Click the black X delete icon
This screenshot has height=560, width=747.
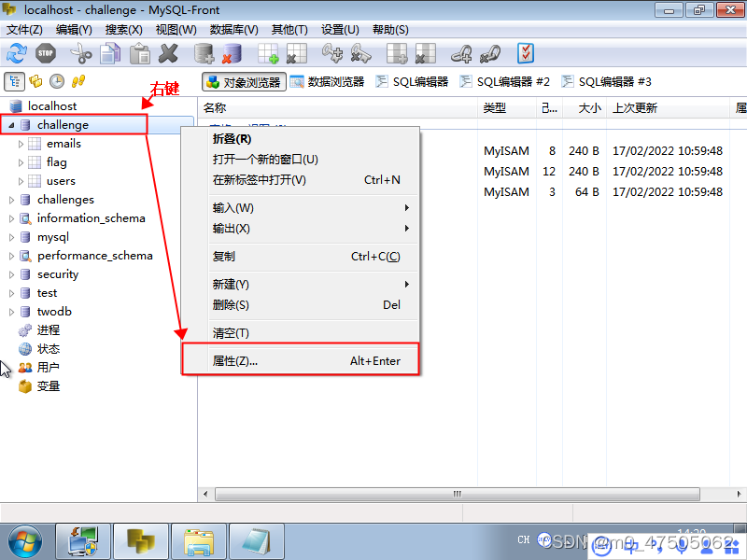click(168, 53)
